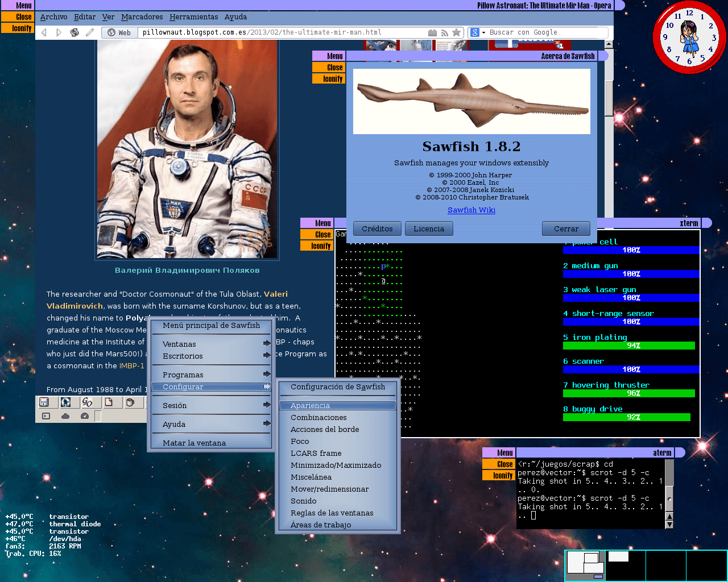Open the Herramientas menu
728x582 pixels.
click(x=193, y=17)
